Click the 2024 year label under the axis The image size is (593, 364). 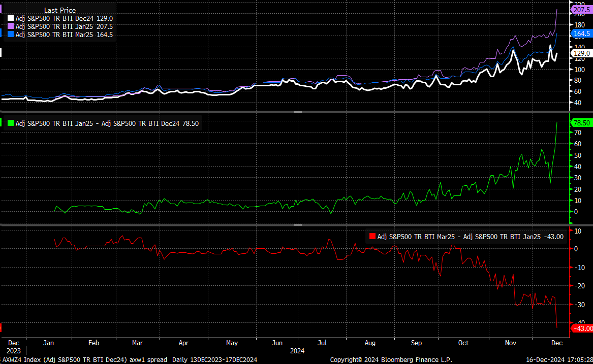[x=297, y=351]
